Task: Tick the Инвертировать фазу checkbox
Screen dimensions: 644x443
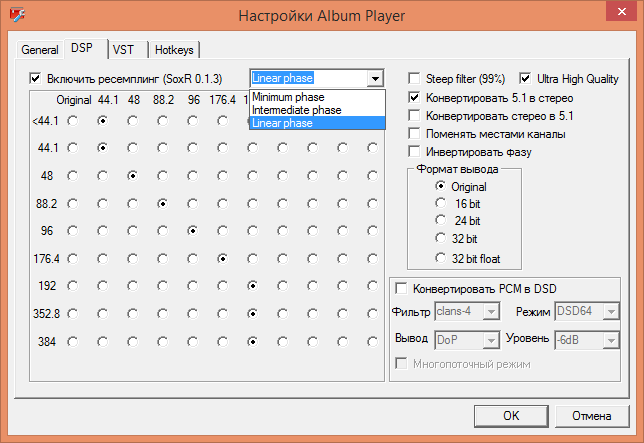Action: tap(414, 152)
